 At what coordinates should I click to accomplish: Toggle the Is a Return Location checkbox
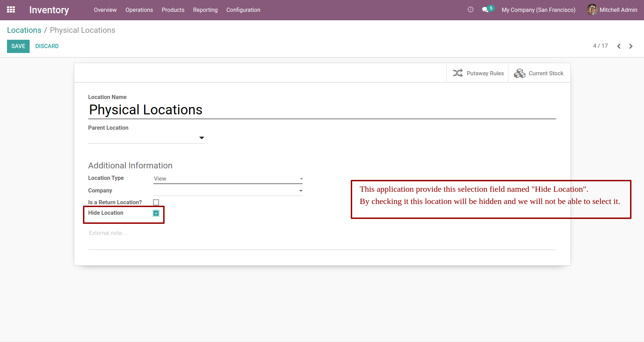coord(156,202)
